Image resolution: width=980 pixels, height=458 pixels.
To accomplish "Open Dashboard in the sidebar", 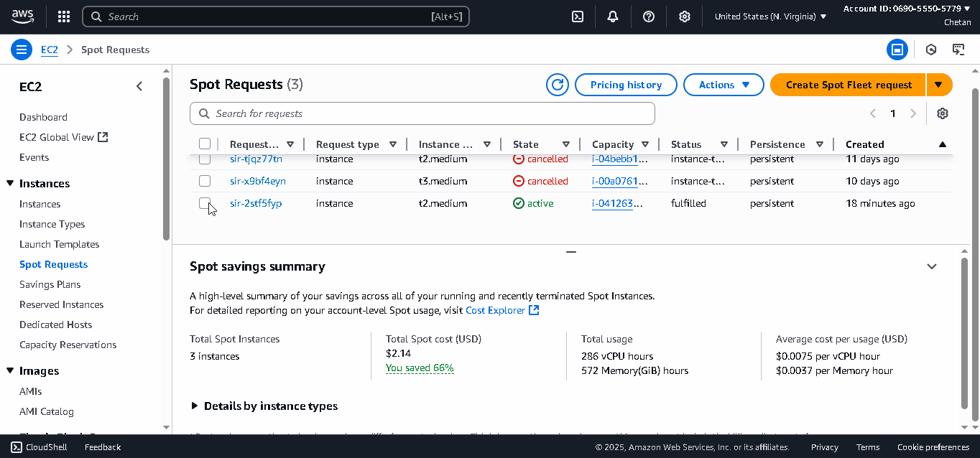I will click(x=43, y=117).
